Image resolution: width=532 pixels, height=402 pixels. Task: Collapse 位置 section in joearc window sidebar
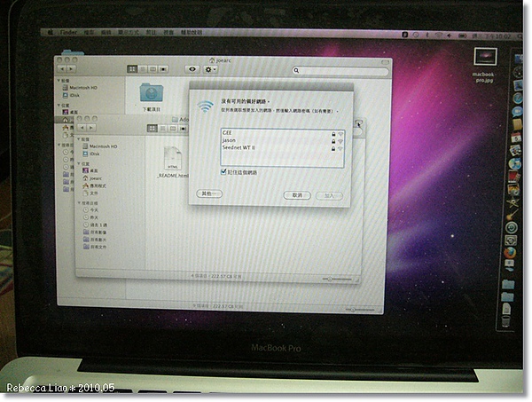pos(59,106)
